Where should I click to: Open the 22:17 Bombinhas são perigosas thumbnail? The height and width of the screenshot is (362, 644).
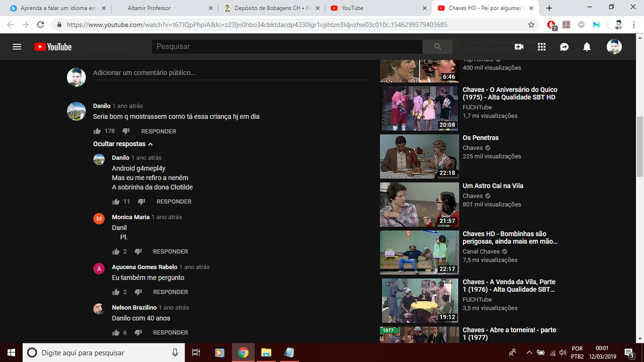pyautogui.click(x=420, y=252)
